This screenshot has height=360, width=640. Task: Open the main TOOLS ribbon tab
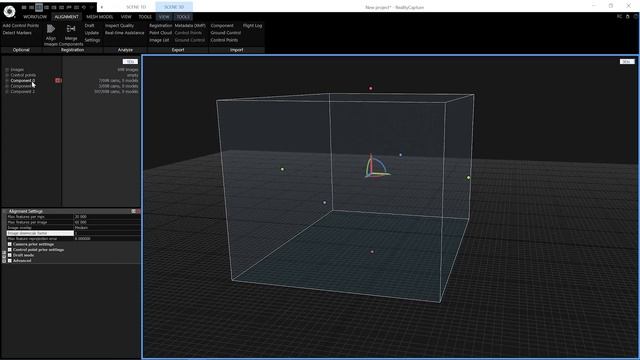(x=145, y=17)
